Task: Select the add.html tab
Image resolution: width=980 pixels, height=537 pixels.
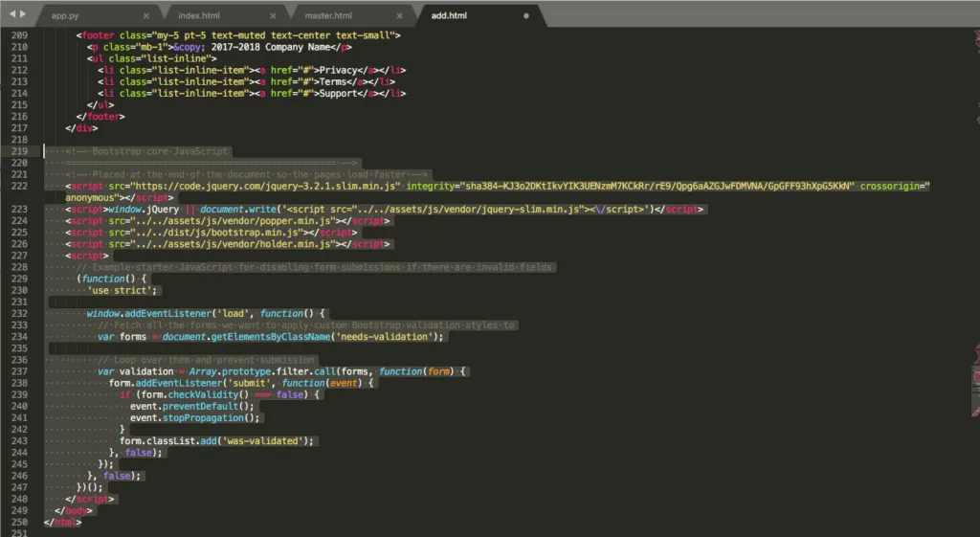Action: (449, 15)
